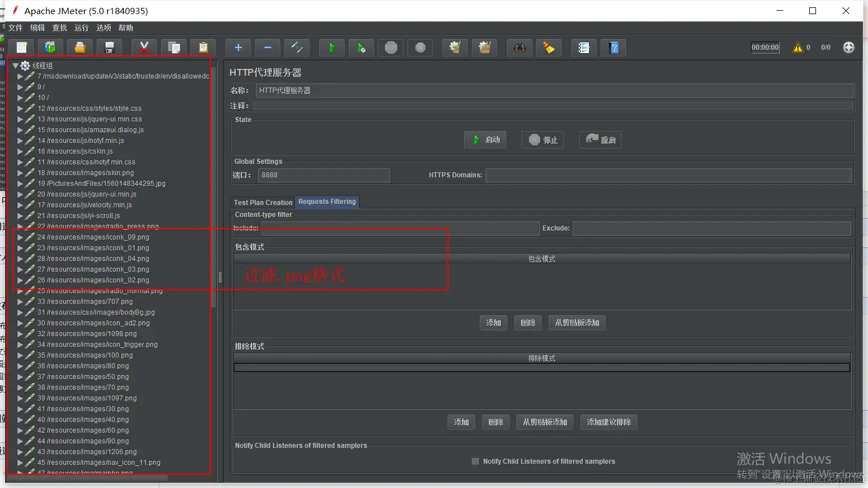Collapse all nodes with the minus icon
Viewport: 868px width, 488px height.
pyautogui.click(x=268, y=48)
